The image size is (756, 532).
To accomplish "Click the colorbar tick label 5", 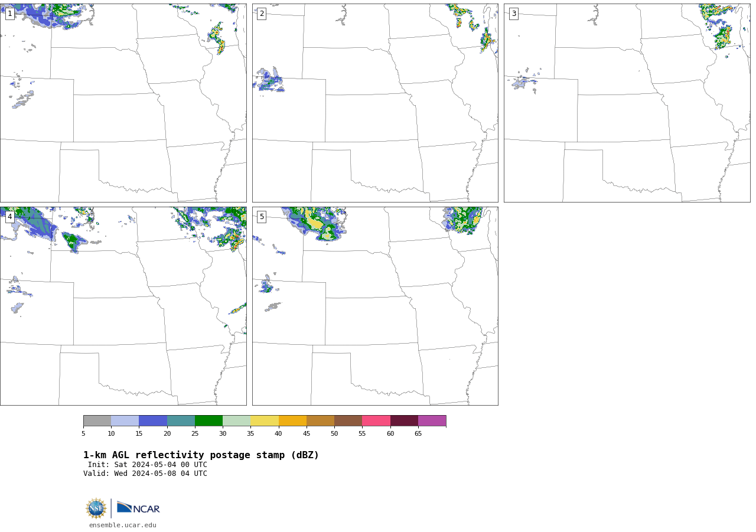I will 83,433.
